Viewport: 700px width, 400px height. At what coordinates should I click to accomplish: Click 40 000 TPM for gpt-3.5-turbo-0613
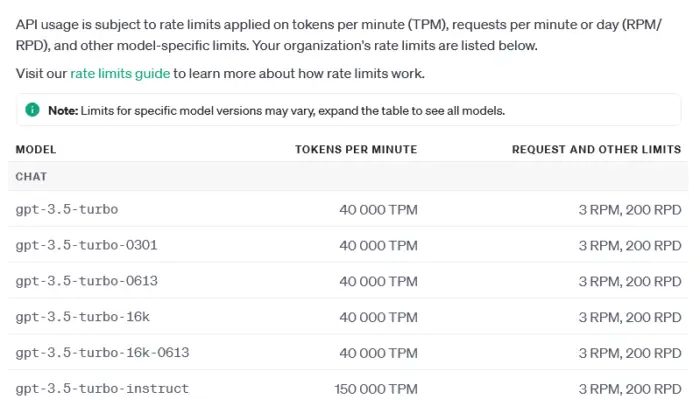[378, 281]
